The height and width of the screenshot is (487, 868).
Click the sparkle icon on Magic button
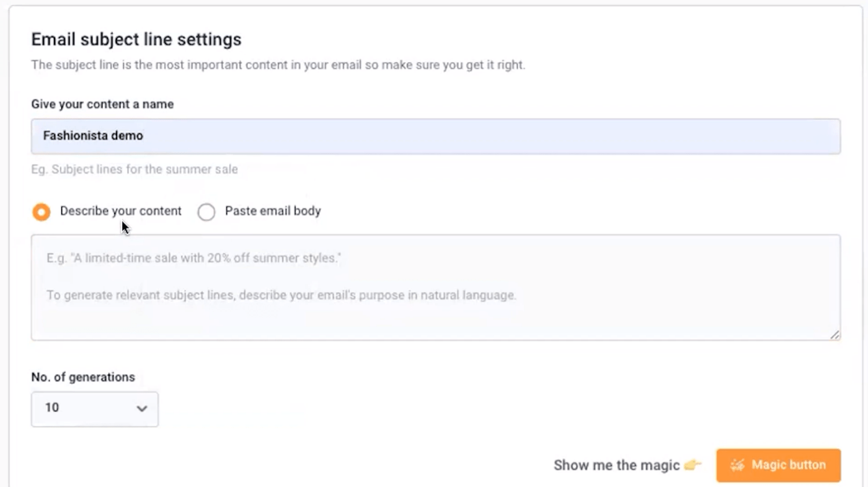point(737,465)
